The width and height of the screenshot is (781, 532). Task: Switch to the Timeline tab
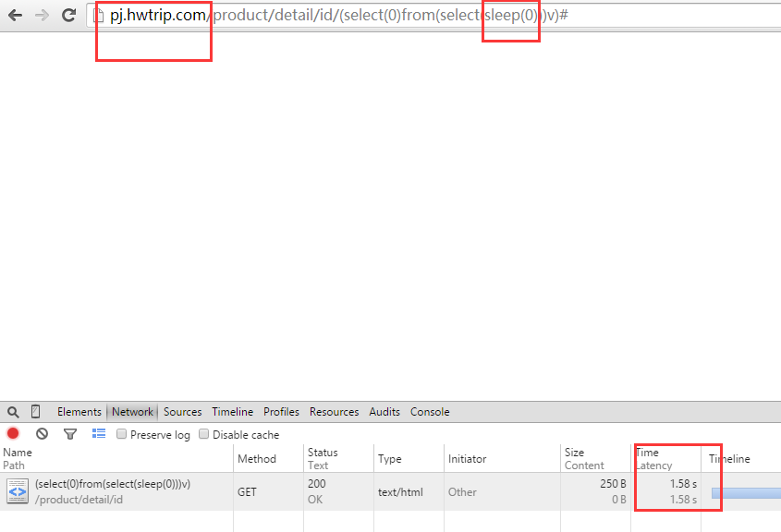[x=232, y=412]
